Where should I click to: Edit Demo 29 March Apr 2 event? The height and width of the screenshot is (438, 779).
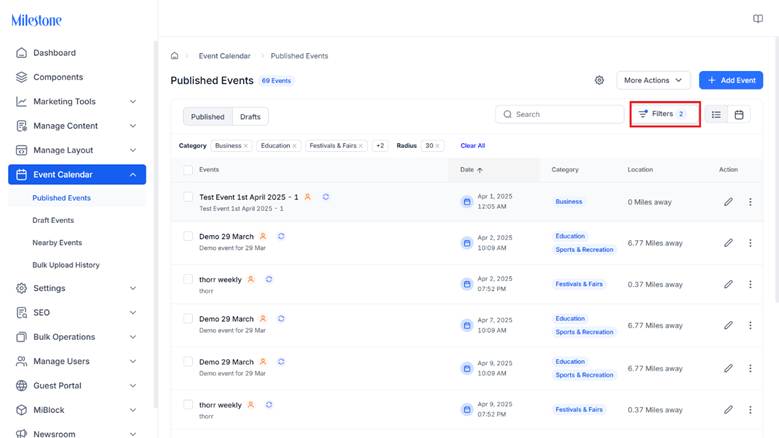click(x=728, y=243)
